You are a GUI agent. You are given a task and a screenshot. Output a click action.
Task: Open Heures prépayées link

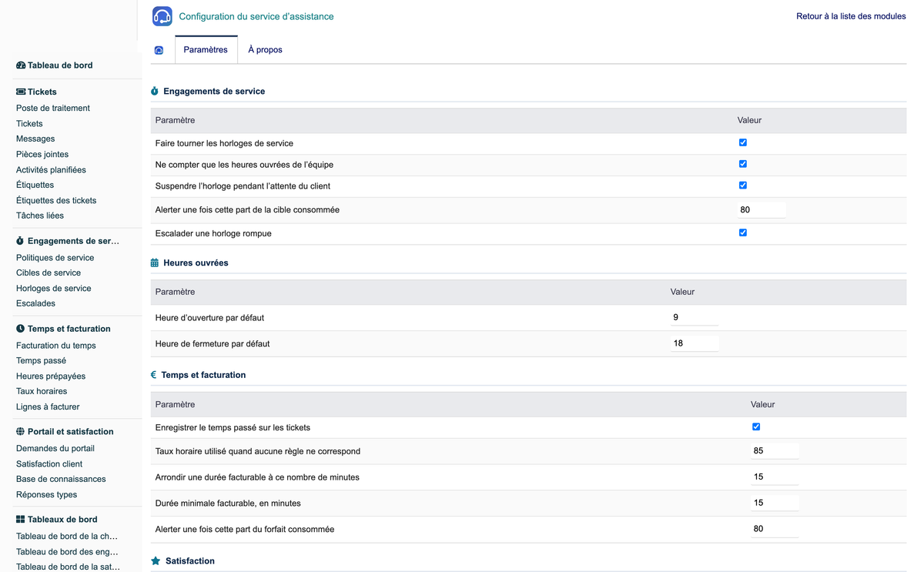51,376
